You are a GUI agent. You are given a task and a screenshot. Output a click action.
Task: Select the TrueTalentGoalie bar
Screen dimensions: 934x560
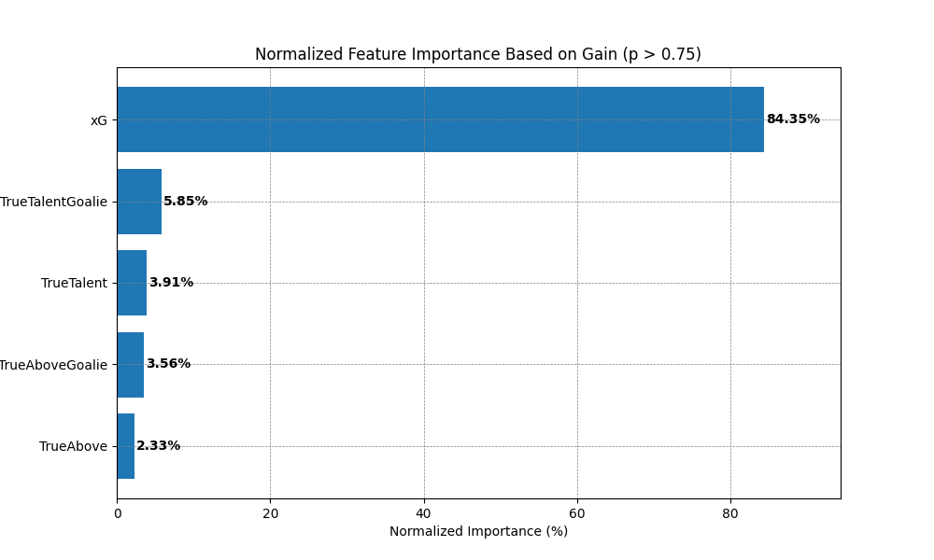click(139, 202)
